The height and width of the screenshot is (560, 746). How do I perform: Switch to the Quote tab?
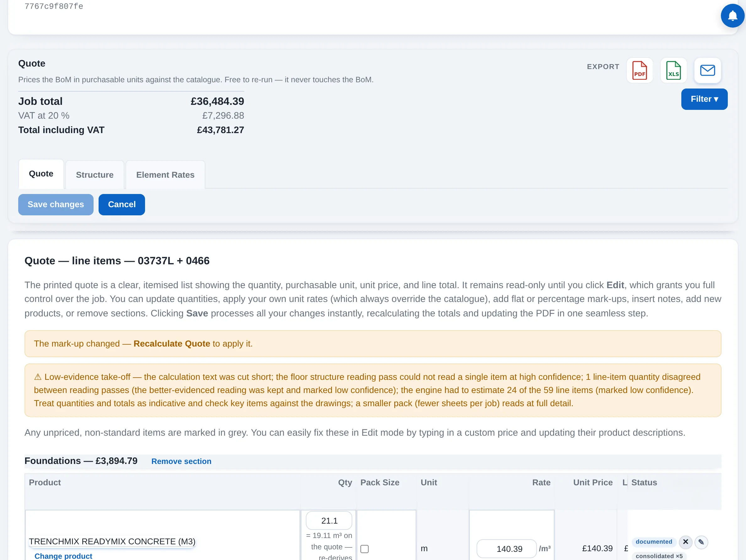(41, 174)
